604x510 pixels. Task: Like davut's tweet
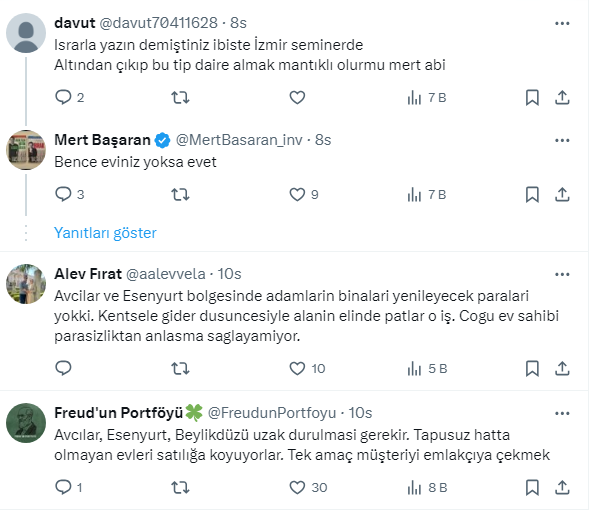coord(297,98)
